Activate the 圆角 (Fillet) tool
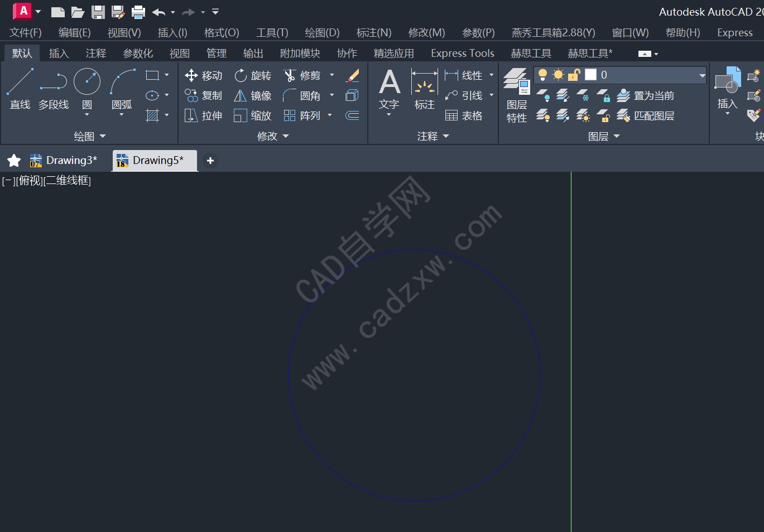764x532 pixels. coord(302,95)
